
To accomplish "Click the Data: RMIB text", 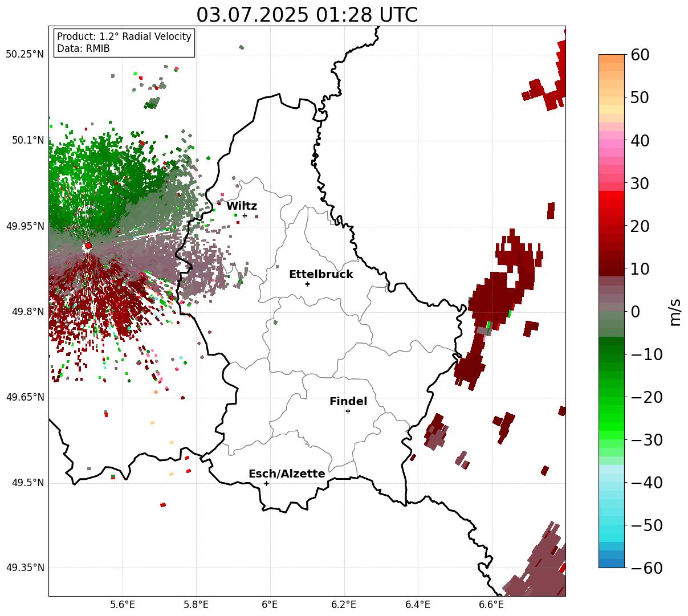I will coord(83,49).
